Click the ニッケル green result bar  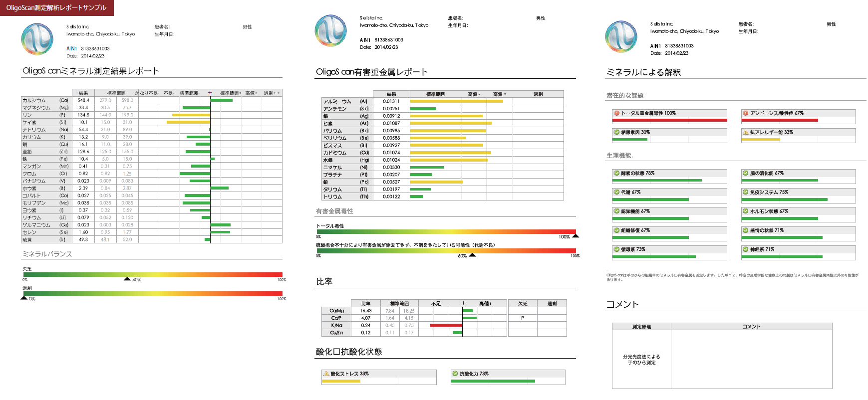[427, 167]
